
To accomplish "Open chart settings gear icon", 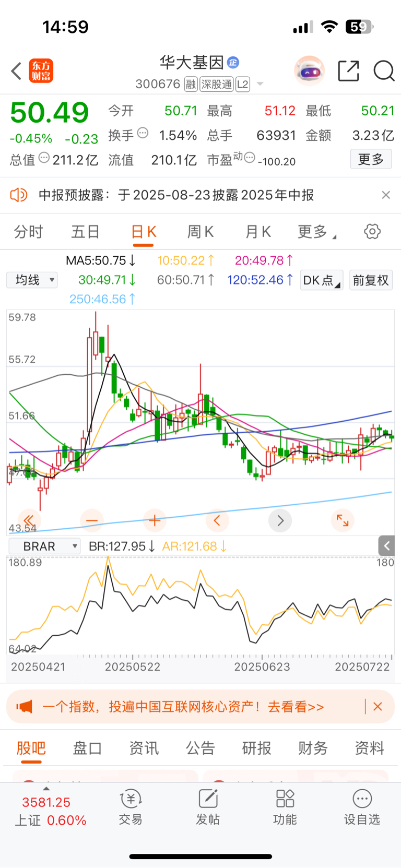I will (x=372, y=231).
